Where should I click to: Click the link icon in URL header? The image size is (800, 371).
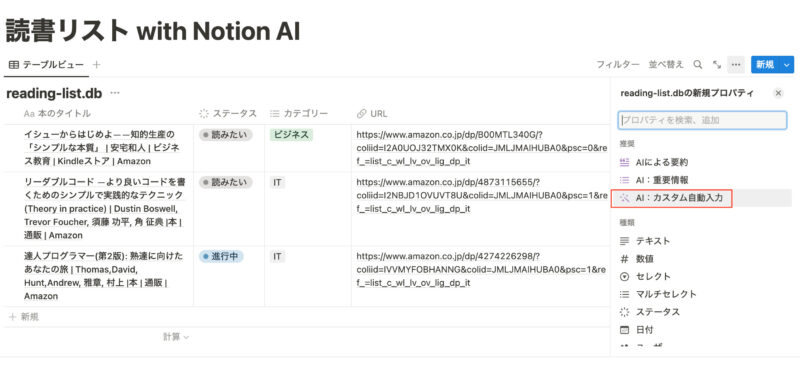click(361, 113)
